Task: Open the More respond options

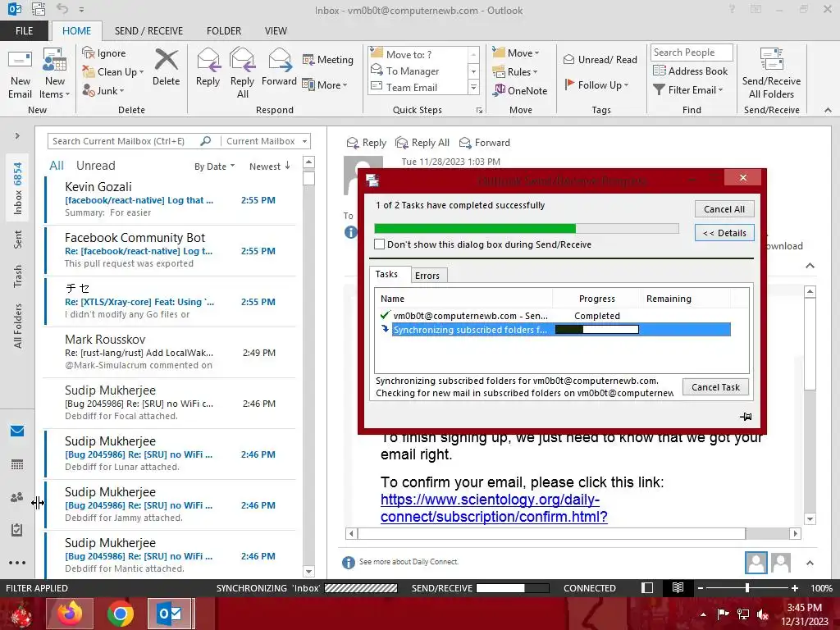Action: point(325,84)
